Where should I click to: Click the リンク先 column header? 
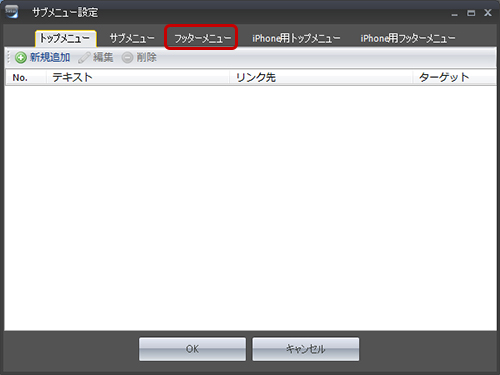[321, 78]
